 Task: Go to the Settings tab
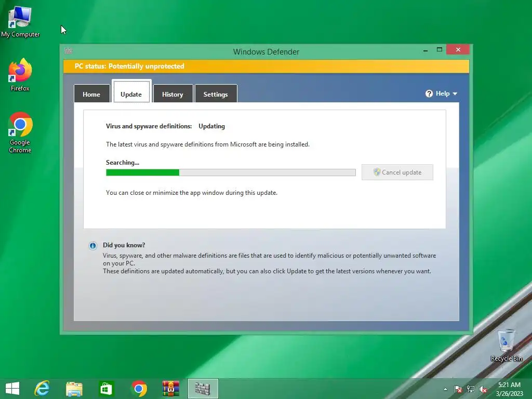pos(216,94)
